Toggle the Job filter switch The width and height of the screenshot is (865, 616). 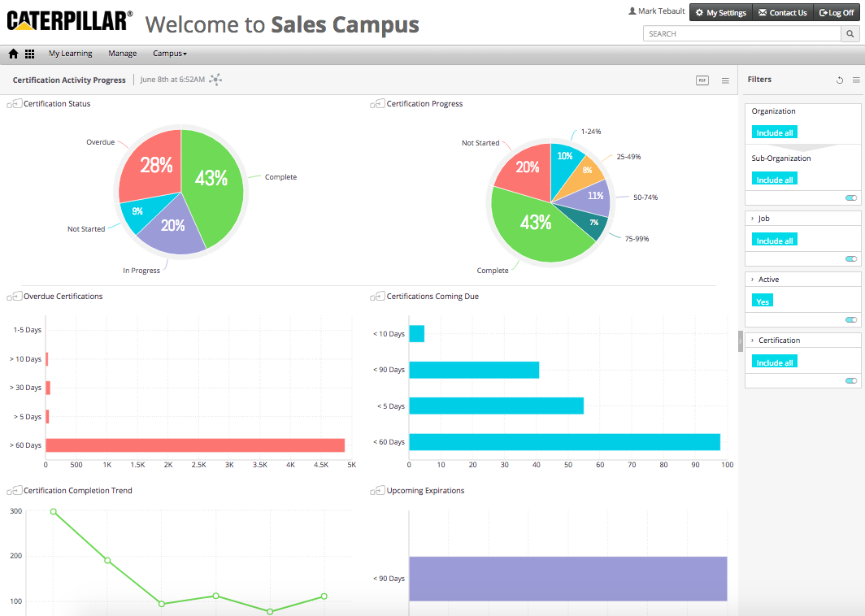click(850, 259)
